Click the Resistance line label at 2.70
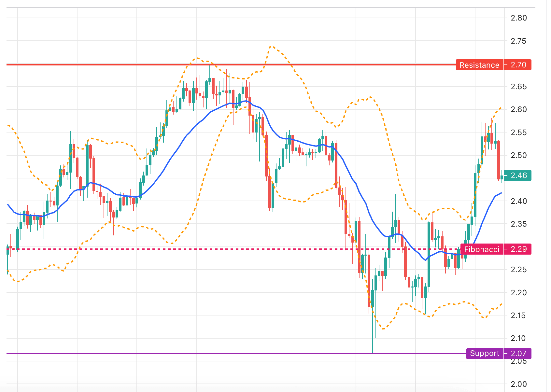The height and width of the screenshot is (392, 551). pyautogui.click(x=479, y=65)
